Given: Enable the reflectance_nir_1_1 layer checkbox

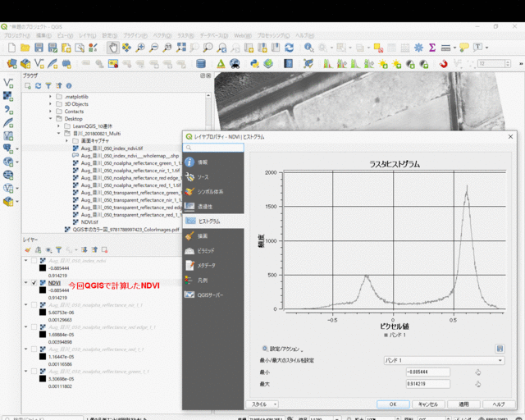Looking at the screenshot, I should [x=34, y=305].
